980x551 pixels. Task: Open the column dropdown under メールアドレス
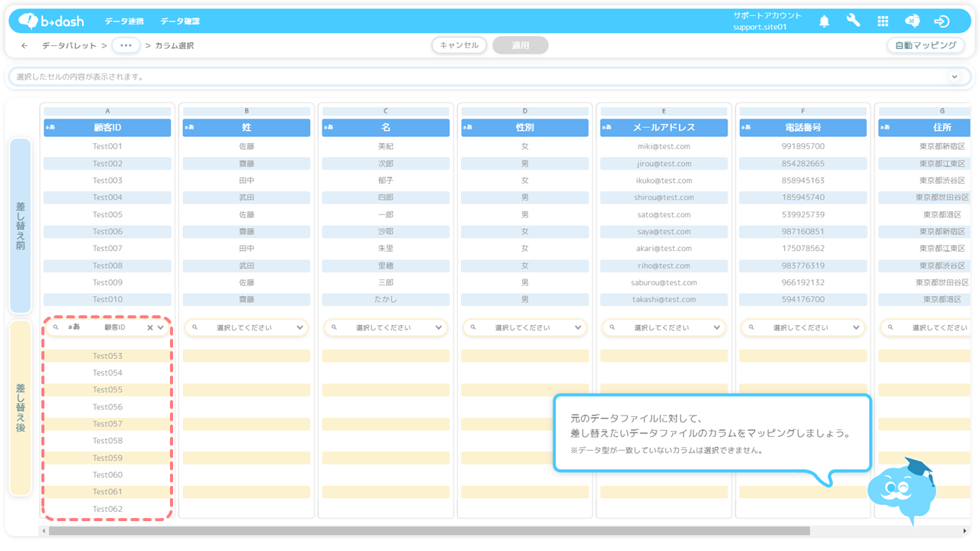tap(663, 328)
